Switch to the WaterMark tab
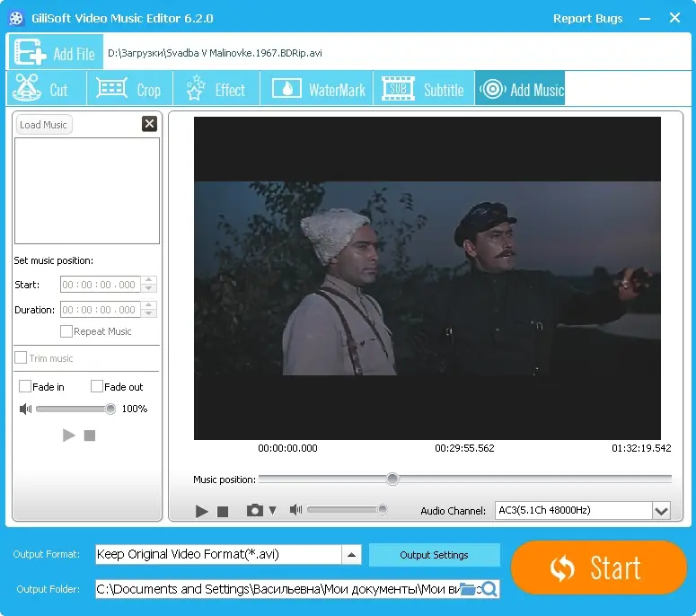This screenshot has height=616, width=696. click(x=316, y=89)
